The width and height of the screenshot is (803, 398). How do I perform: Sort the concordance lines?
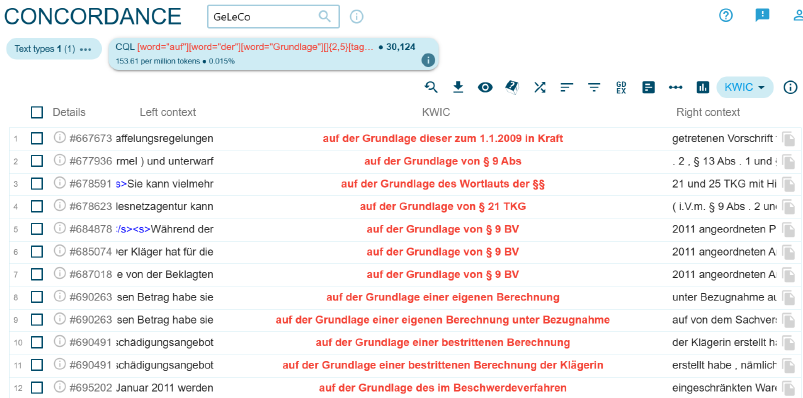566,88
